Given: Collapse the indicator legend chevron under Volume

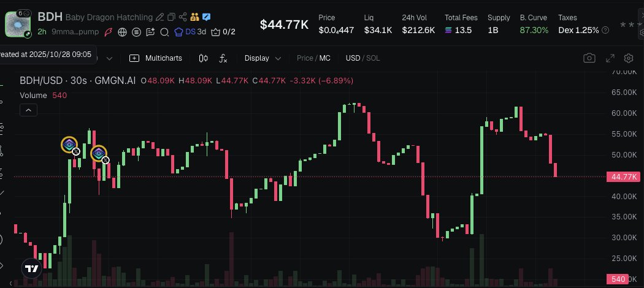Looking at the screenshot, I should pos(28,110).
